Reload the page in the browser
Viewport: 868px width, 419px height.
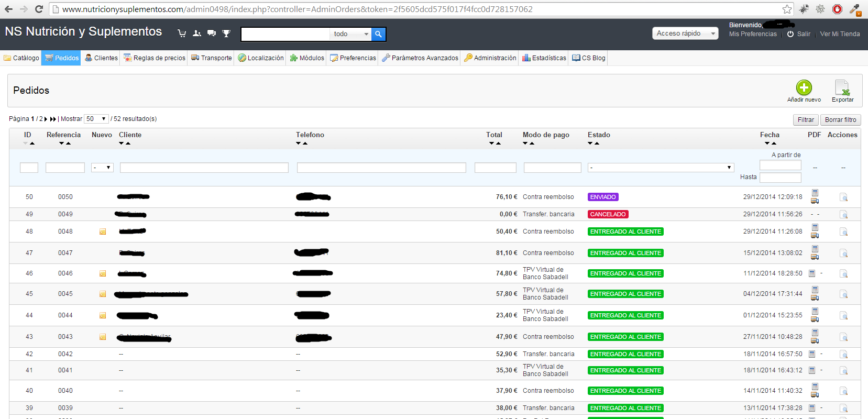coord(39,9)
